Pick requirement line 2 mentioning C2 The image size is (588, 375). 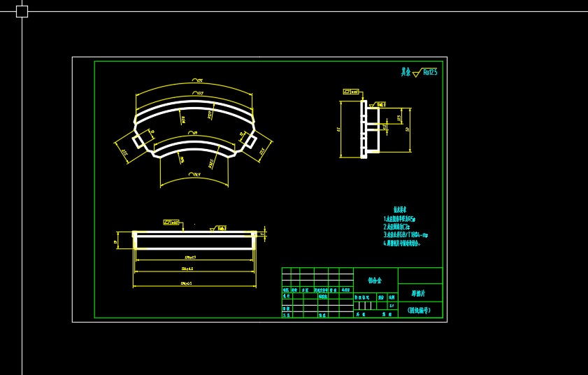[396, 227]
